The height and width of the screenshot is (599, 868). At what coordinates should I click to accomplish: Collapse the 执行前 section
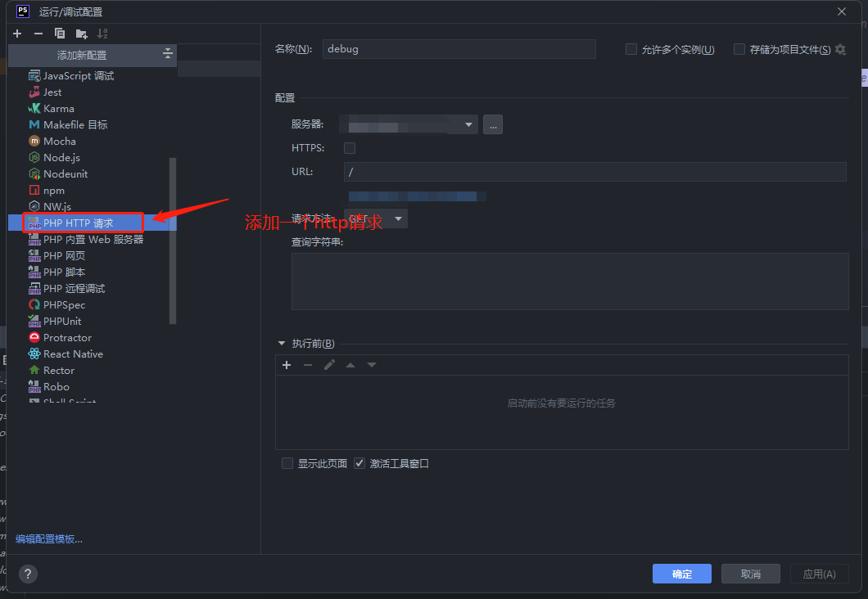click(281, 344)
